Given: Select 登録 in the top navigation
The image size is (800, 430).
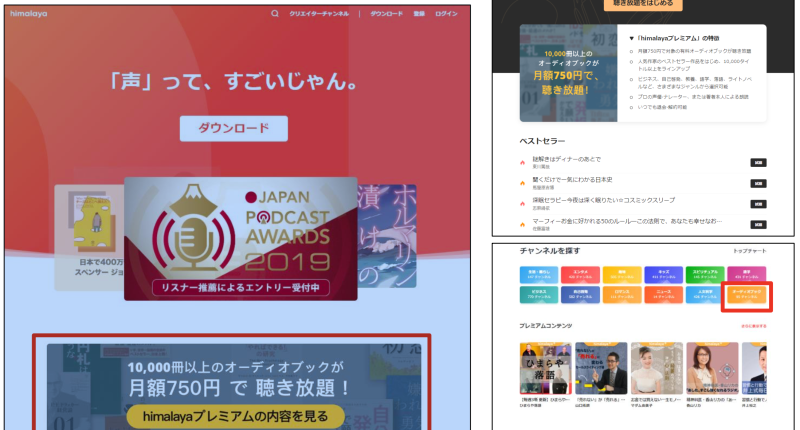Looking at the screenshot, I should point(419,14).
